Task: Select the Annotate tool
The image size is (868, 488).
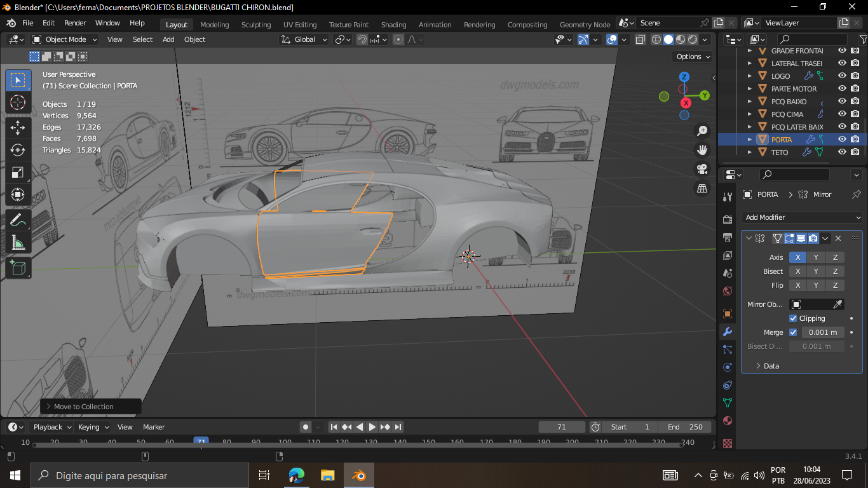Action: 18,220
